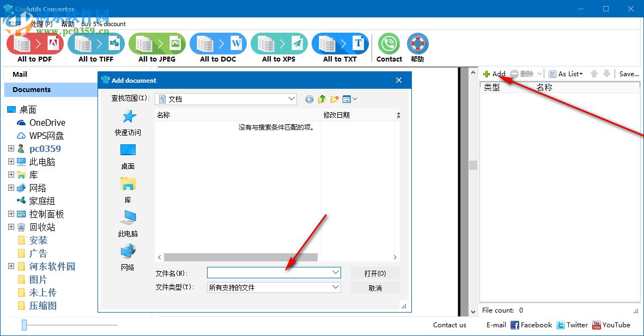Viewport: 644px width, 336px height.
Task: Click the All to JPEG converter icon
Action: point(157,44)
